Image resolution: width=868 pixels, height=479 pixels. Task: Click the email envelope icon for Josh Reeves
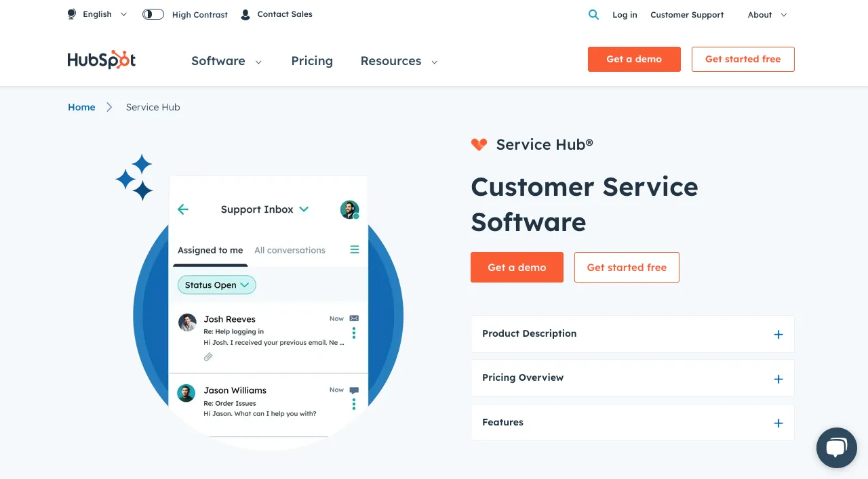(354, 318)
